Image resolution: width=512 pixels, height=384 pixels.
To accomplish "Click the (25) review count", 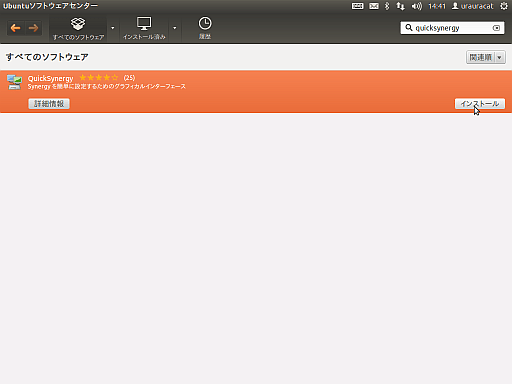I will point(129,78).
